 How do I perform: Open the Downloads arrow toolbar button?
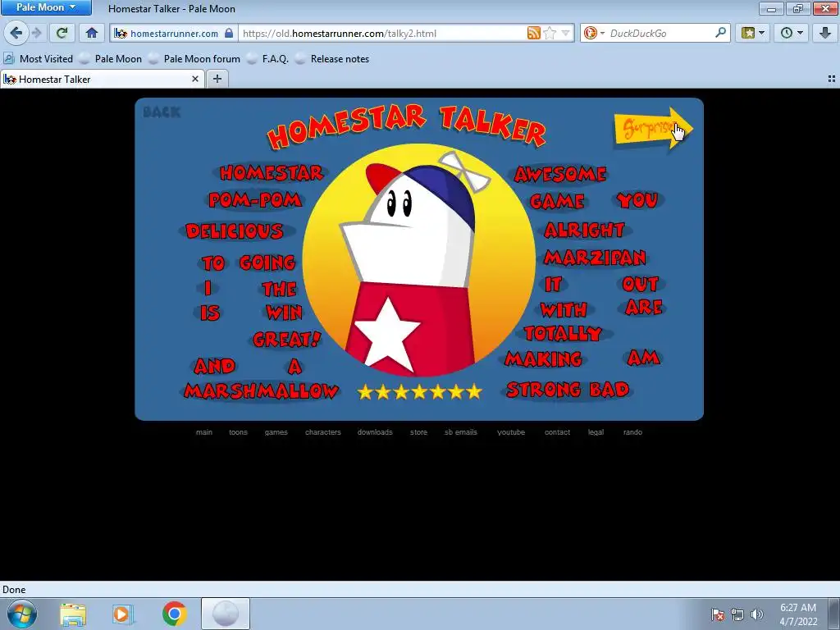tap(825, 33)
